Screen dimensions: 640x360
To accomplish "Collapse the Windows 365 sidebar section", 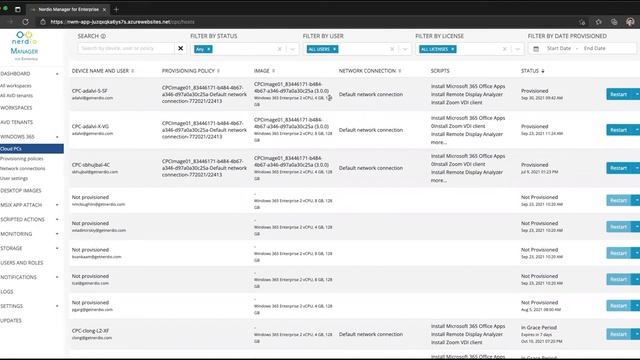I will tap(57, 137).
